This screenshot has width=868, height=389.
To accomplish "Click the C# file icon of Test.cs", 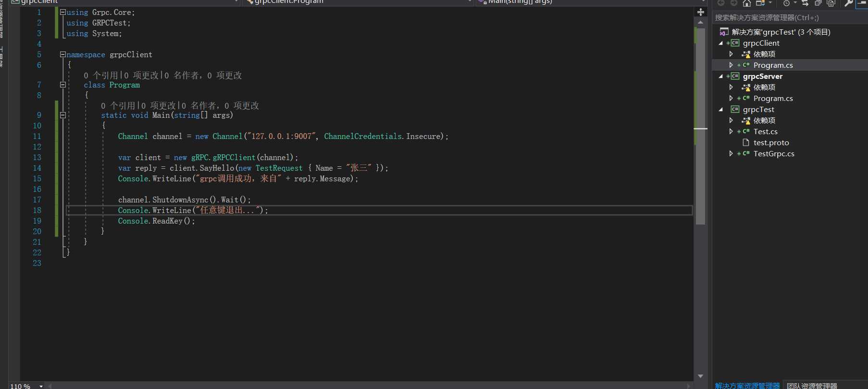I will tap(746, 131).
